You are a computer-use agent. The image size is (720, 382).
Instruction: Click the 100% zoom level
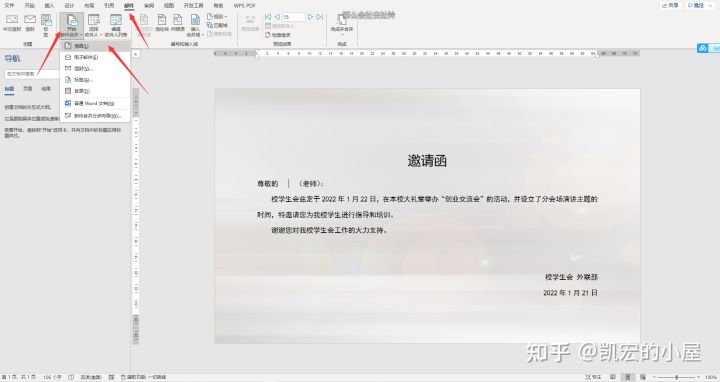[711, 377]
